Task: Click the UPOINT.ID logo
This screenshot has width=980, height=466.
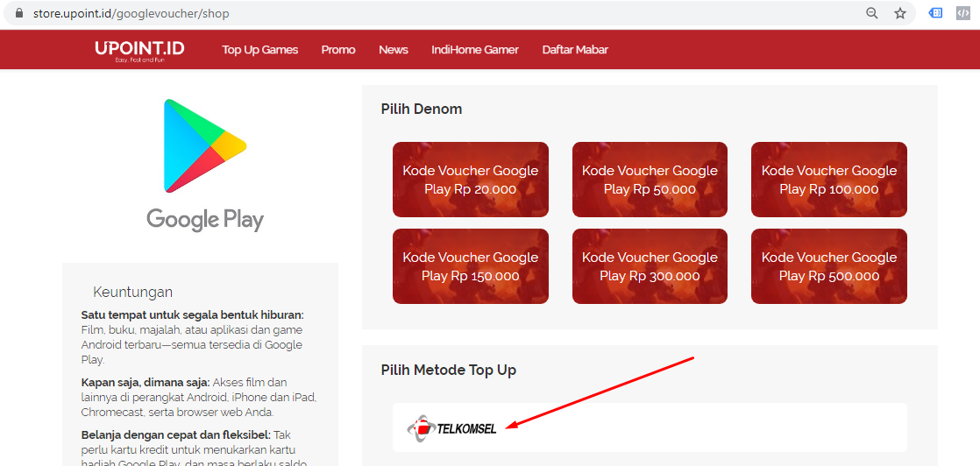Action: tap(140, 51)
